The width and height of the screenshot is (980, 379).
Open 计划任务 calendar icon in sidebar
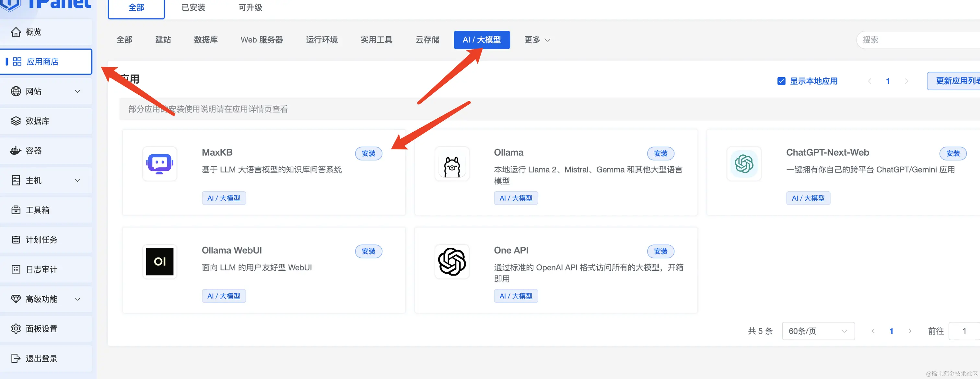16,240
